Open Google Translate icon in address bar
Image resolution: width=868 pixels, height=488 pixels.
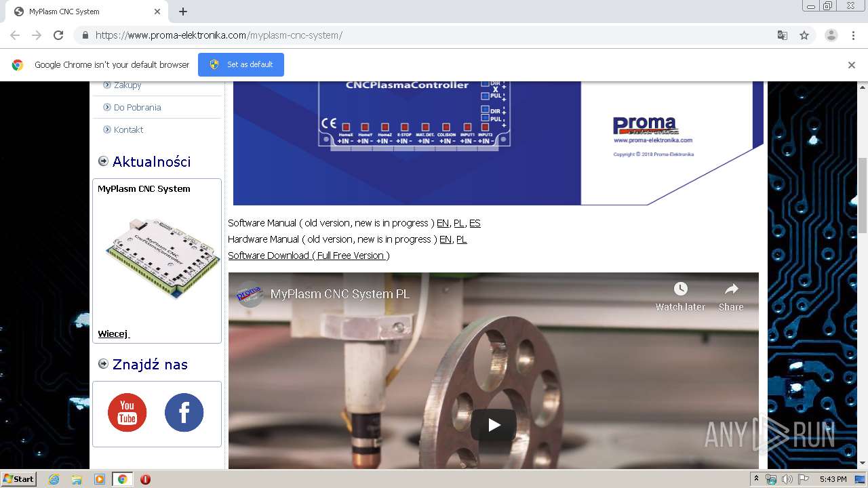click(782, 35)
